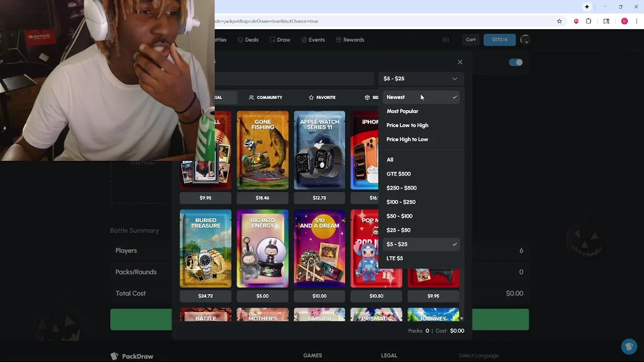This screenshot has width=644, height=362.
Task: Filter packs by $25 - $50
Action: click(420, 230)
